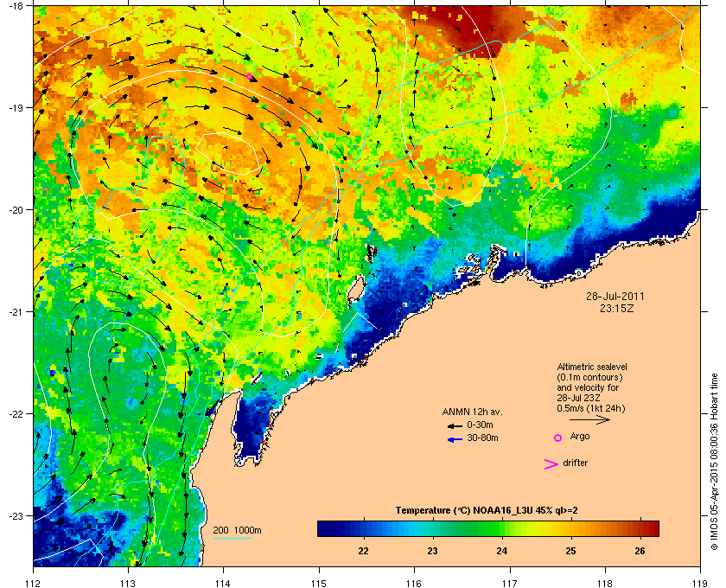The width and height of the screenshot is (726, 588).
Task: Click the '28-Jul-2011' date label
Action: pos(615,297)
